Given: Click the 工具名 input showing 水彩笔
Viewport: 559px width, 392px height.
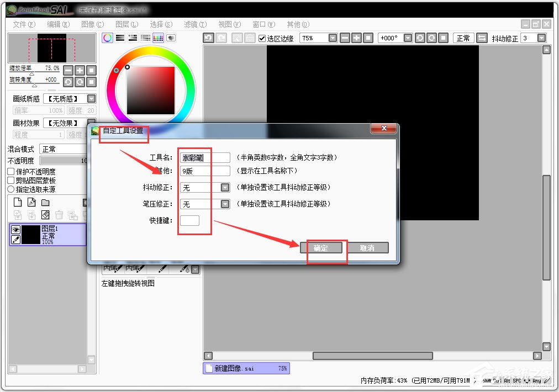Looking at the screenshot, I should [x=204, y=157].
